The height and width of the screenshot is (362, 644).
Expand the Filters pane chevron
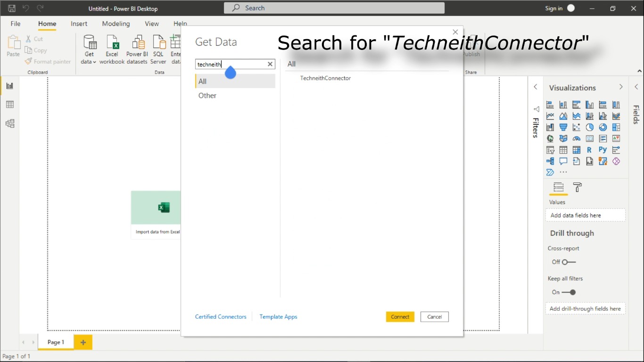[x=536, y=87]
